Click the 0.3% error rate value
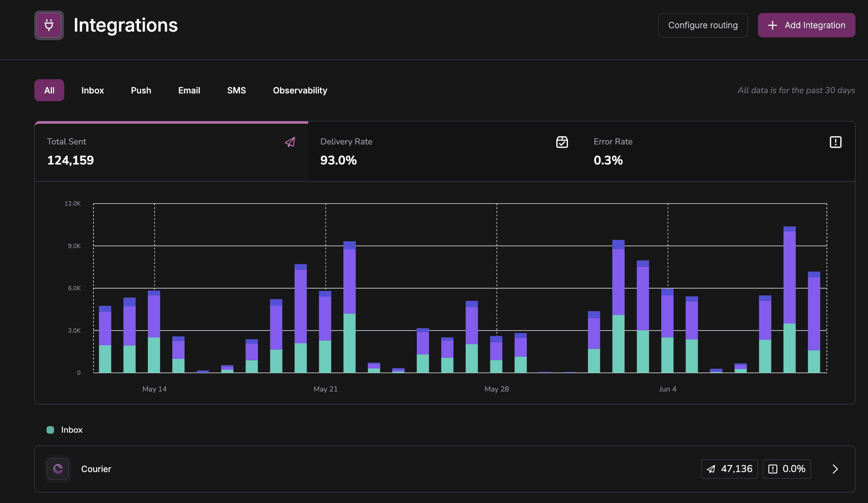 point(608,160)
